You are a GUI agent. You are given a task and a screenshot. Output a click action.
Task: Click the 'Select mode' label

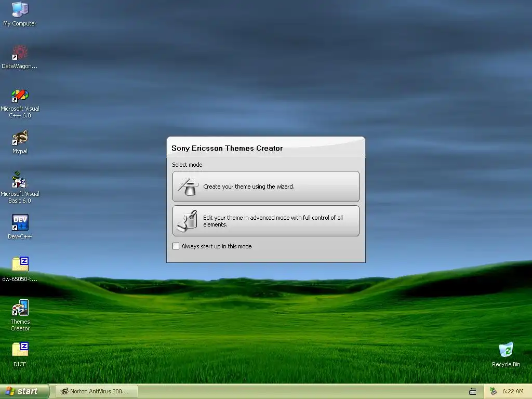[x=187, y=165]
